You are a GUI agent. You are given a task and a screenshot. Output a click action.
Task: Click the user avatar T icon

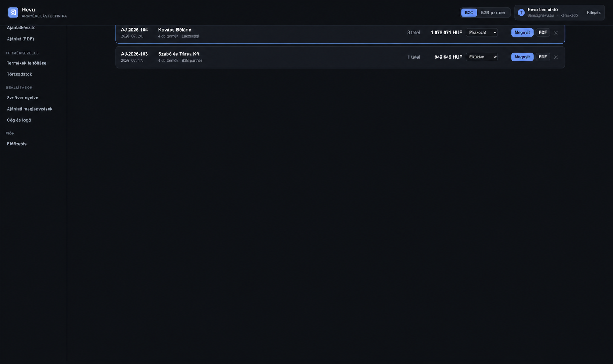[x=521, y=12]
